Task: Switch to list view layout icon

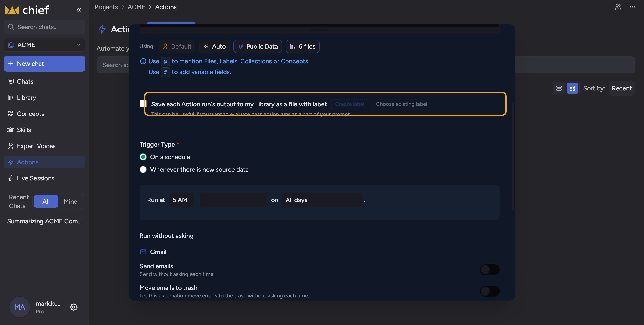Action: click(559, 88)
